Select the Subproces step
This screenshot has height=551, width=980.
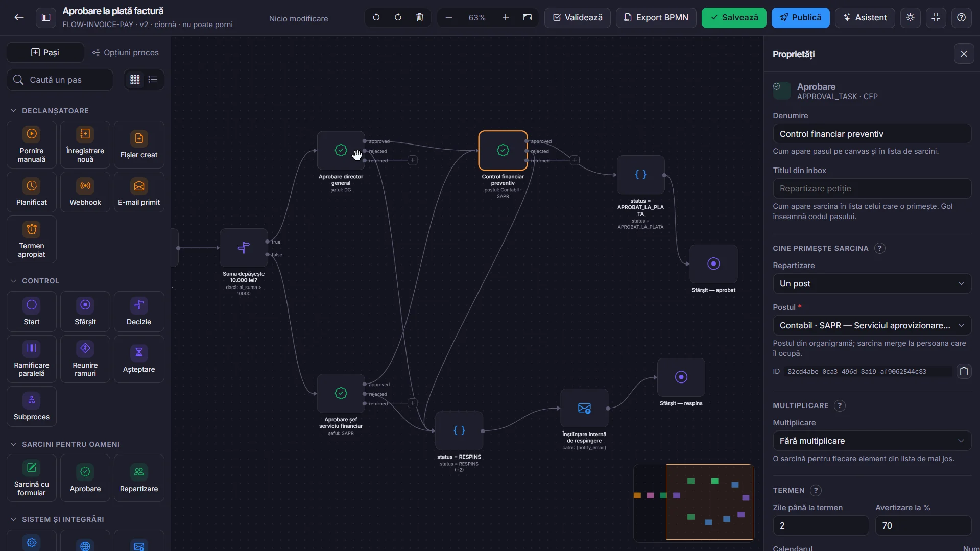coord(32,406)
